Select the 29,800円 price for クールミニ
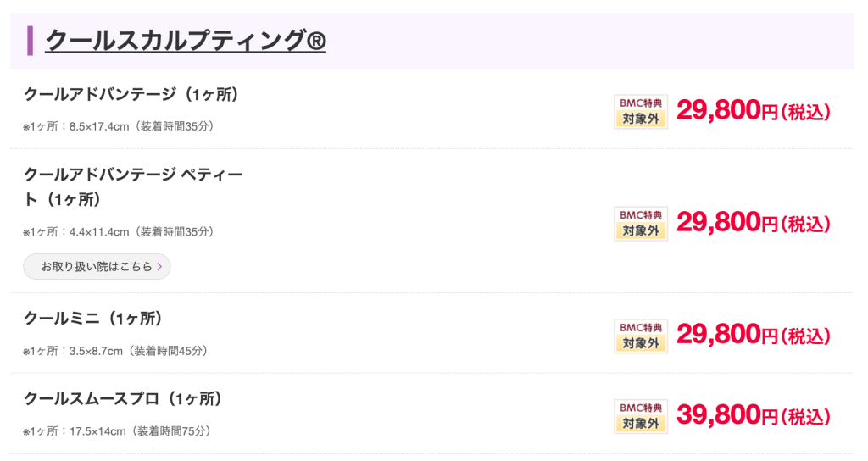 coord(753,336)
